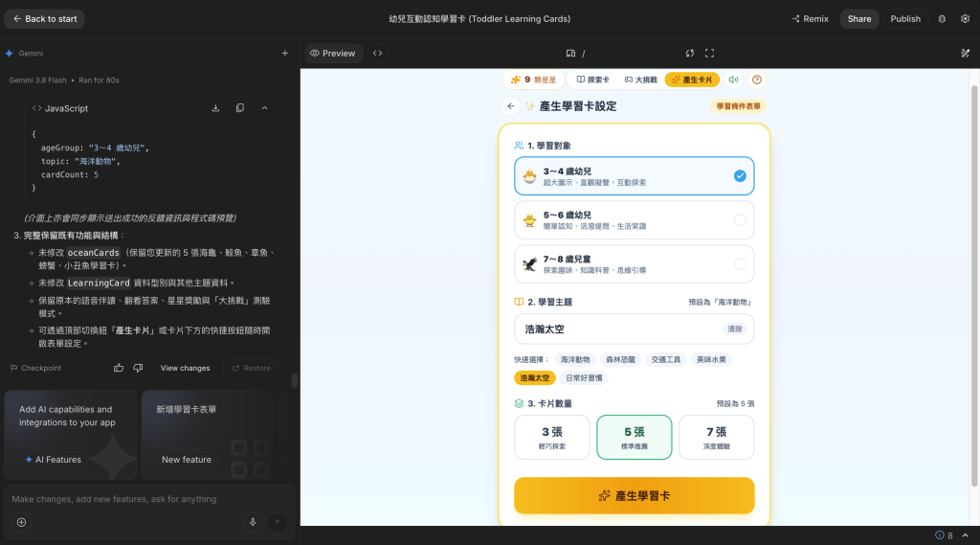Open the 9 顆星星 stars counter
Screen dimensions: 980x545
tap(533, 79)
